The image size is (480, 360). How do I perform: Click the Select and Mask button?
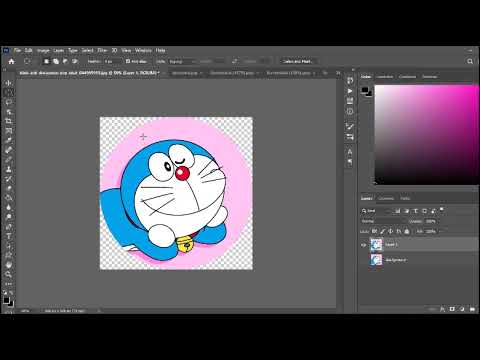click(297, 61)
